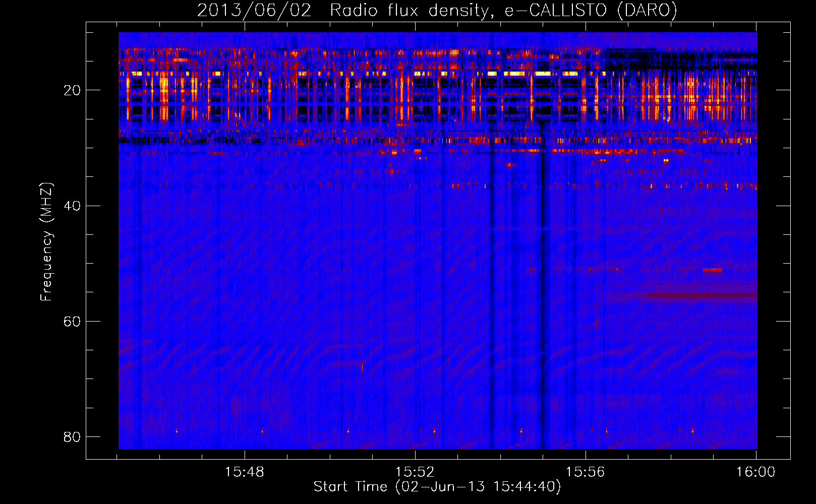The image size is (816, 504).
Task: Click the 'Start Time (02-Jun-13 15:44:40)' x-axis label
Action: click(x=437, y=487)
